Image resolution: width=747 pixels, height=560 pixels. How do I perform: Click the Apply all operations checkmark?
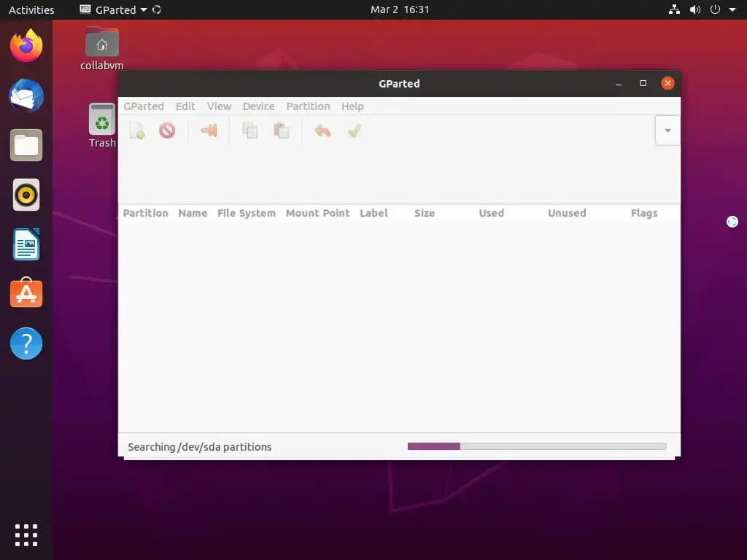pos(355,131)
